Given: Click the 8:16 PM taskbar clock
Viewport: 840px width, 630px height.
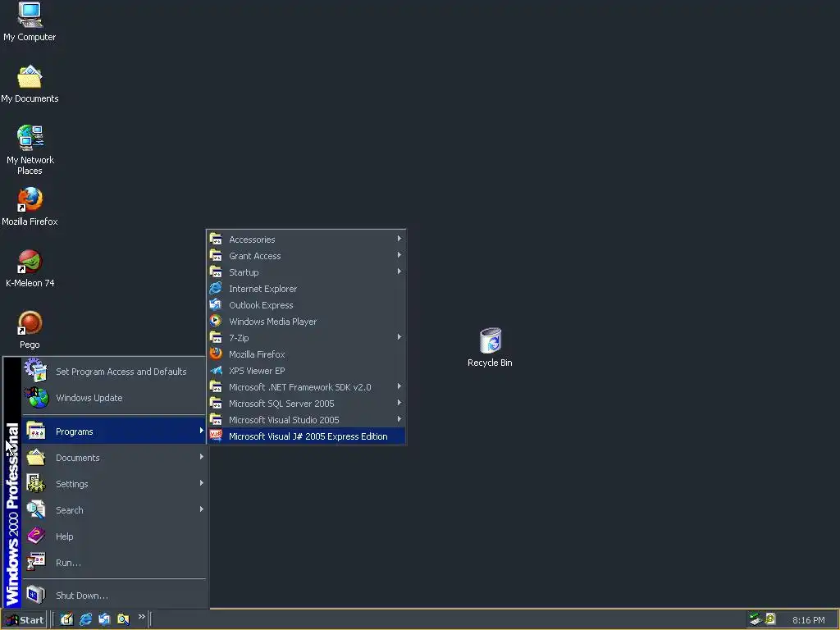Looking at the screenshot, I should 808,620.
